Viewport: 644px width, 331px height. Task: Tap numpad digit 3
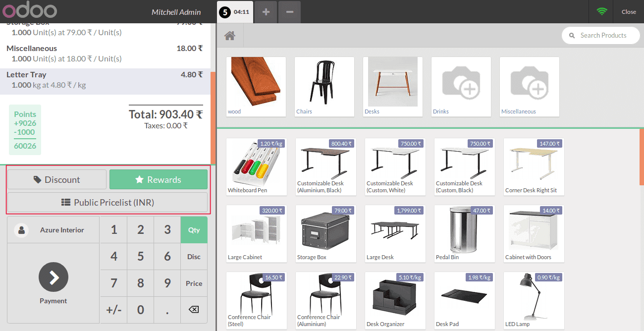[167, 230]
